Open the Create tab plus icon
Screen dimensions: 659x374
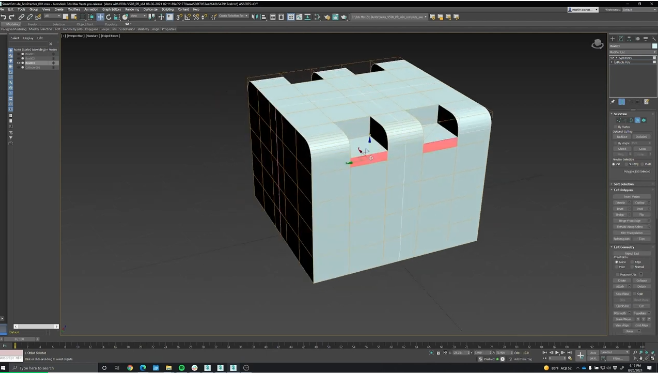pos(612,39)
